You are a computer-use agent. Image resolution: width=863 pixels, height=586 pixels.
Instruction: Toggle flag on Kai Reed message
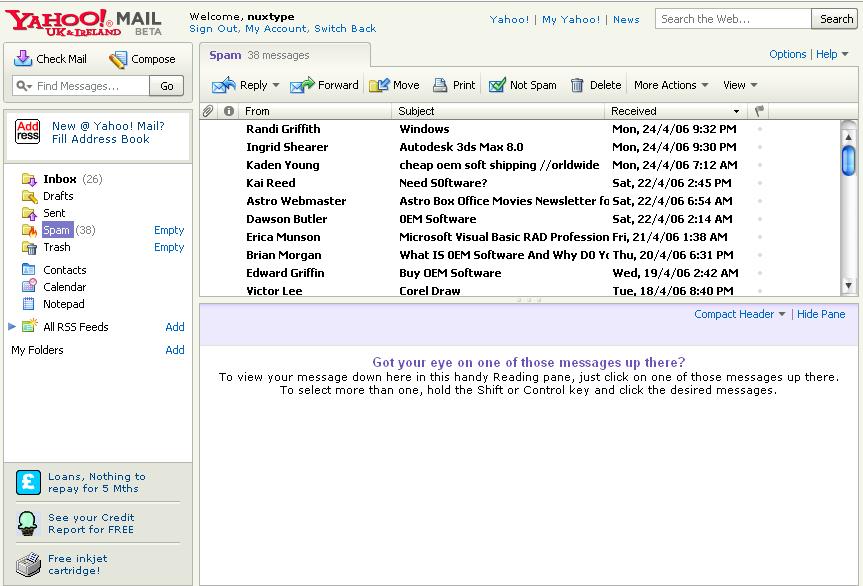pyautogui.click(x=760, y=183)
